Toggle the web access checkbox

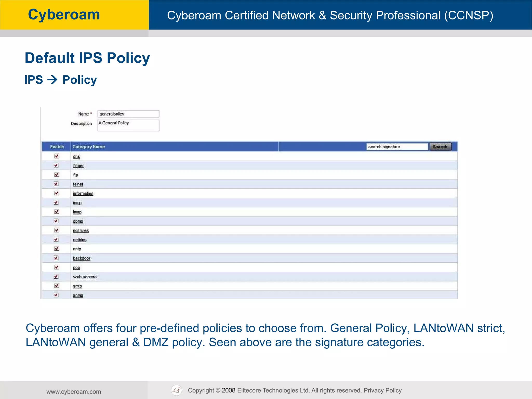pos(56,276)
